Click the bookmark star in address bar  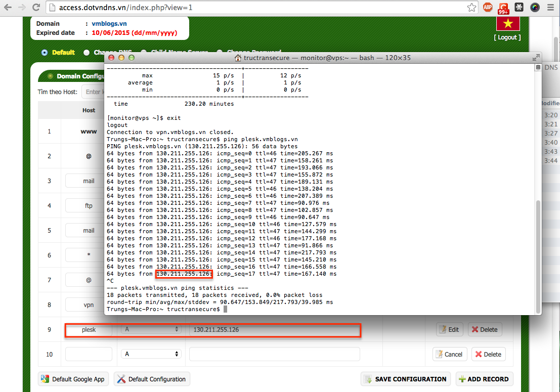471,8
